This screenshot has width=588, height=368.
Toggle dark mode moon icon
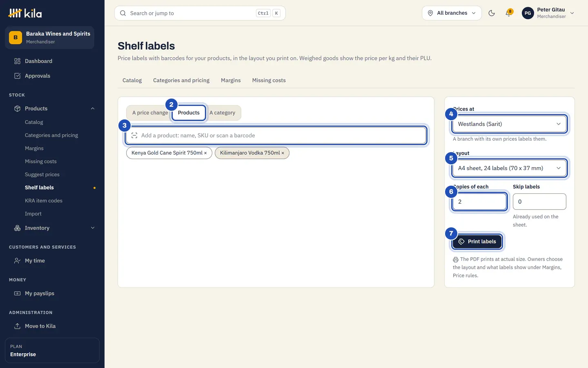click(x=492, y=13)
